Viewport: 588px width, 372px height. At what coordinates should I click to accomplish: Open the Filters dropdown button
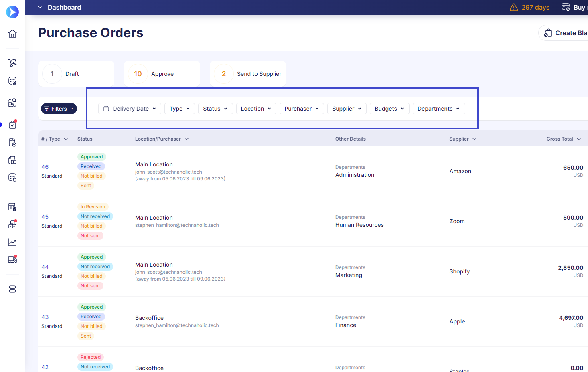click(59, 109)
